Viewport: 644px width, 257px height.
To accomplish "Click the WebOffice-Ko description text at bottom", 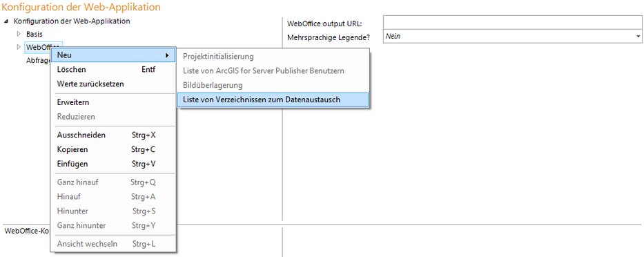I will point(27,231).
